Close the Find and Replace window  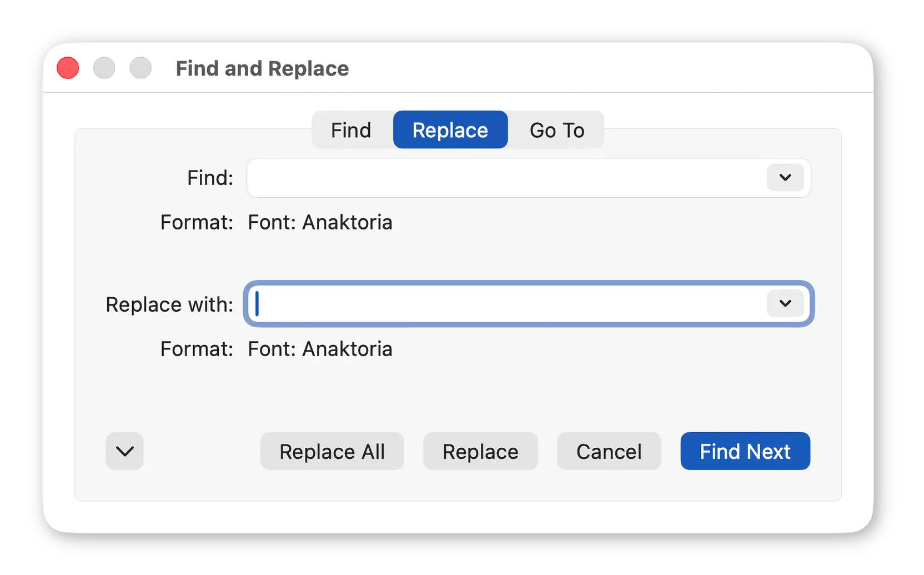coord(68,68)
